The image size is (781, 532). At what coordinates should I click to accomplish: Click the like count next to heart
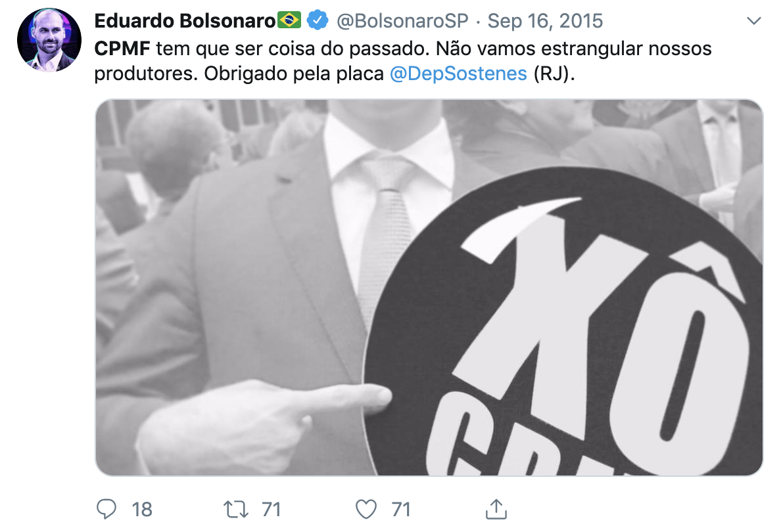(x=401, y=510)
